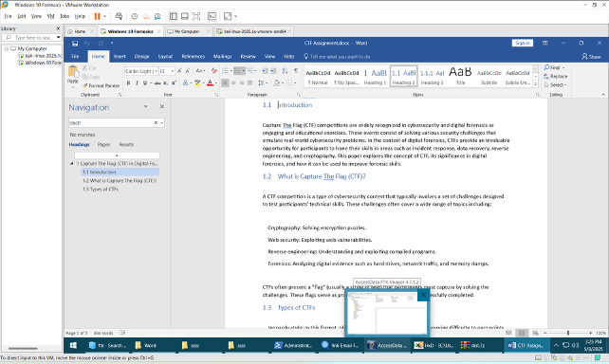Click the Share button
Image resolution: width=609 pixels, height=364 pixels.
(x=591, y=57)
